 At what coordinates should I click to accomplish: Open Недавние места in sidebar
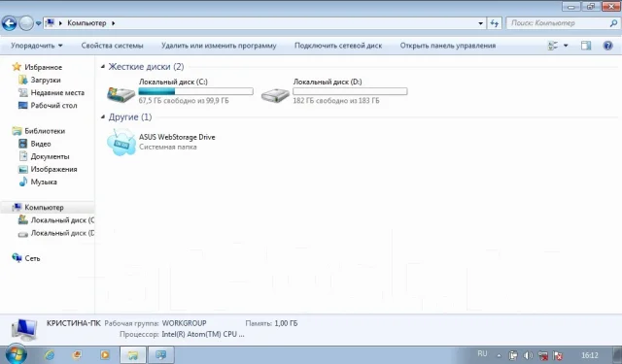pos(57,92)
